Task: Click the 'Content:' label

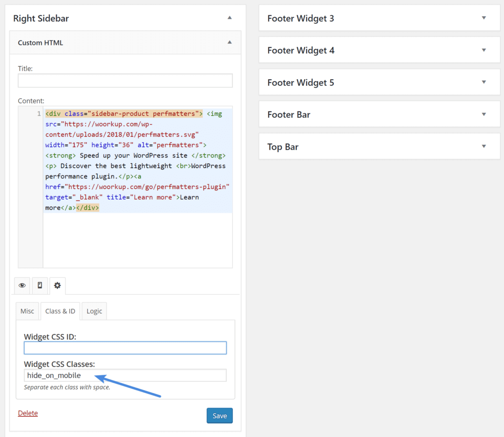Action: (x=31, y=101)
